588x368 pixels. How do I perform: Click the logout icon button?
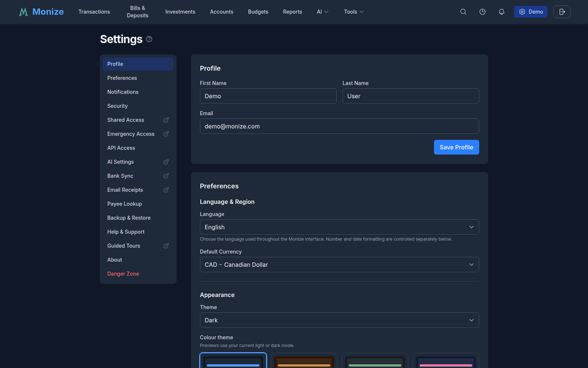pyautogui.click(x=562, y=12)
